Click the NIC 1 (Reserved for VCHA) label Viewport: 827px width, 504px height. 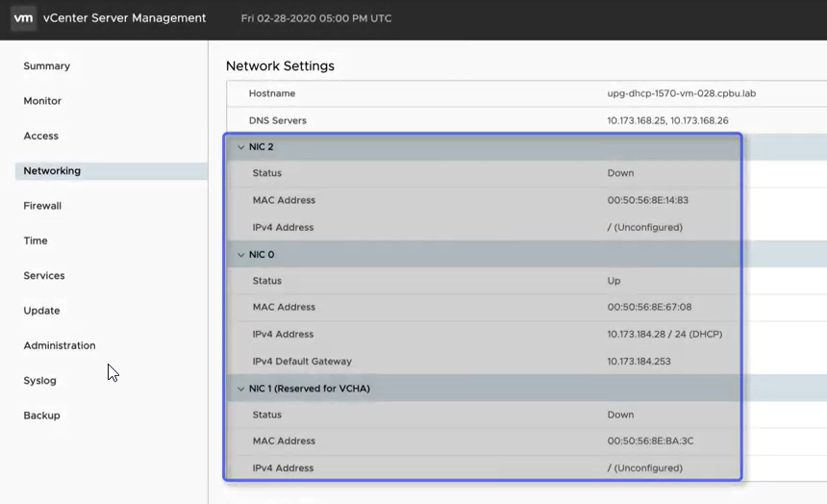(x=309, y=389)
